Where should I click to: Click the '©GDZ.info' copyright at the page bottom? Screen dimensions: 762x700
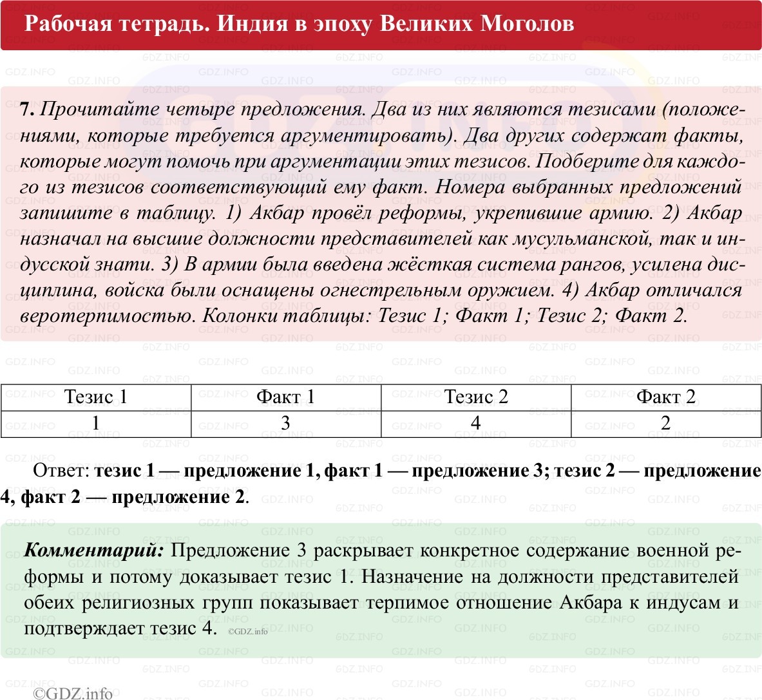tap(72, 693)
